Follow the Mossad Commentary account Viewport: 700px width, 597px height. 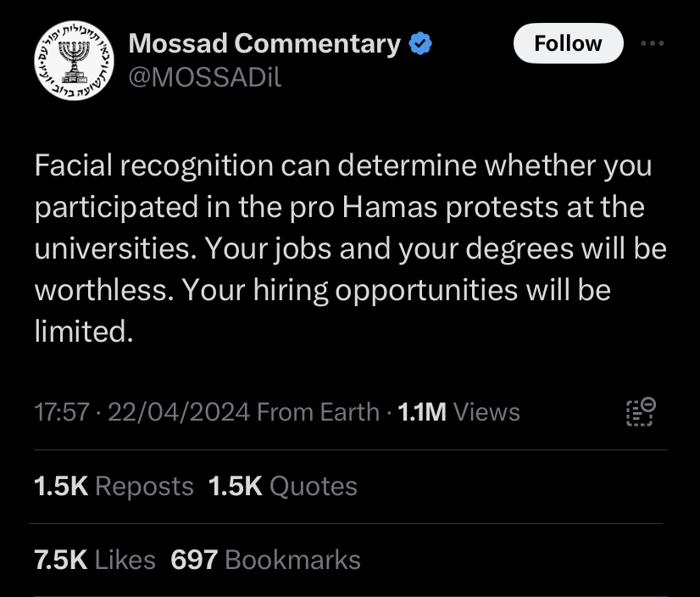click(x=568, y=43)
